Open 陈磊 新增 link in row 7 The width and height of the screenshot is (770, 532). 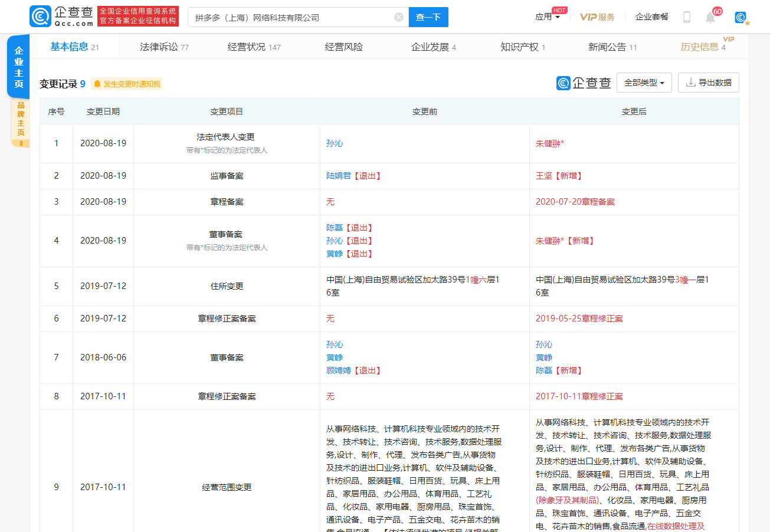tap(559, 370)
